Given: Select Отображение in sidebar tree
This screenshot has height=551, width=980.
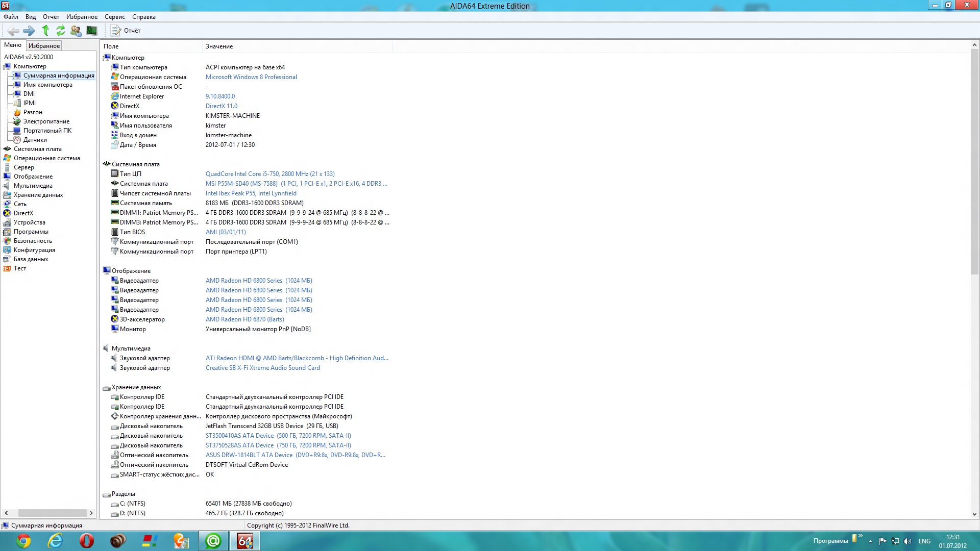Looking at the screenshot, I should (33, 177).
